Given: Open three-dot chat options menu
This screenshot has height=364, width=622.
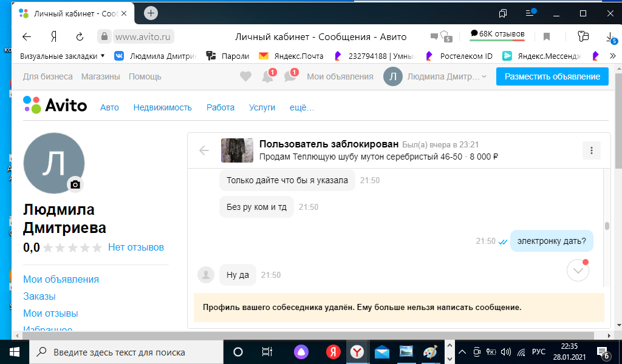Looking at the screenshot, I should coord(591,150).
